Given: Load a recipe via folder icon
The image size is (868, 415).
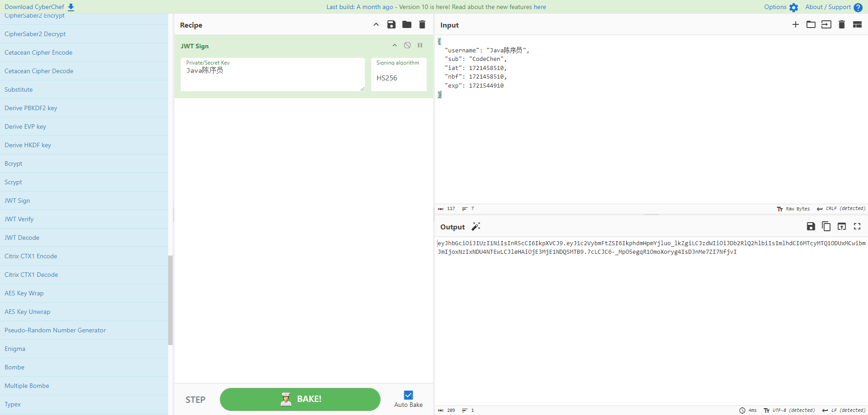Looking at the screenshot, I should [x=407, y=25].
